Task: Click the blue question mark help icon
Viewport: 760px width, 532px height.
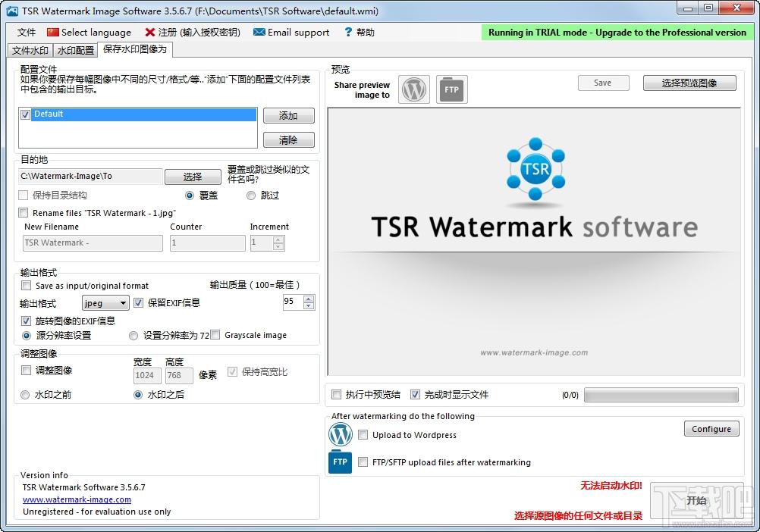Action: coord(348,32)
